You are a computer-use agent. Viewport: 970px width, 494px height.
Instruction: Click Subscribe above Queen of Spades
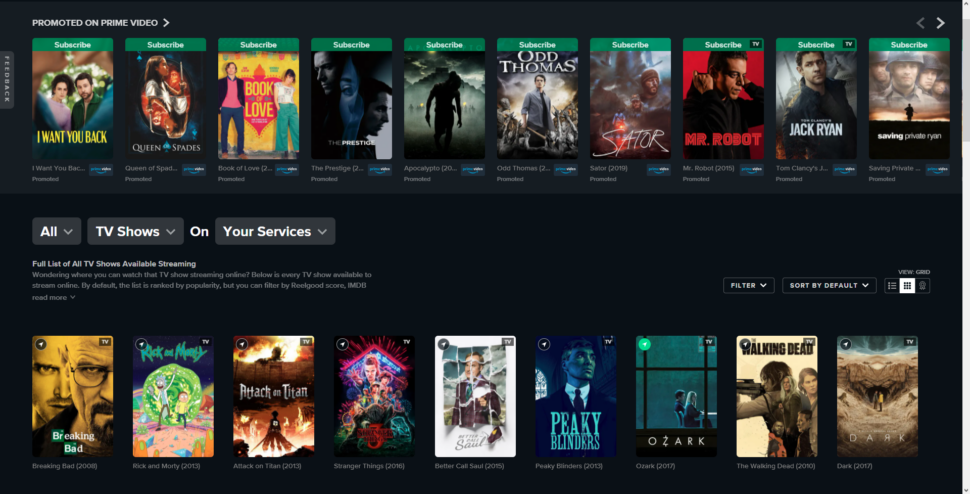click(x=165, y=45)
